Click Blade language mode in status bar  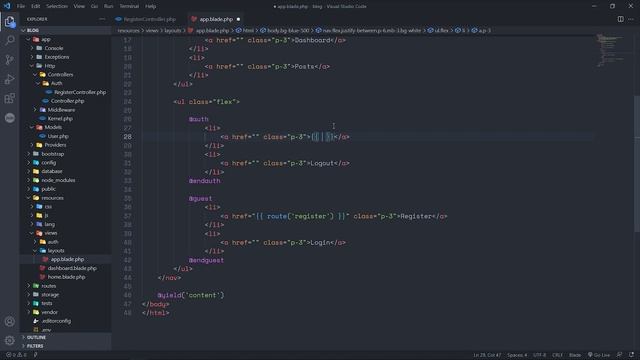pyautogui.click(x=575, y=355)
